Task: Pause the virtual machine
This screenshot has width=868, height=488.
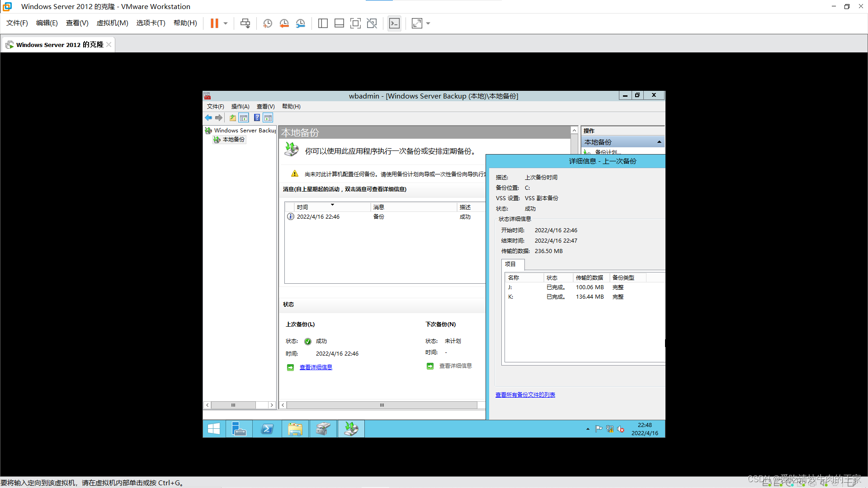Action: click(x=214, y=23)
